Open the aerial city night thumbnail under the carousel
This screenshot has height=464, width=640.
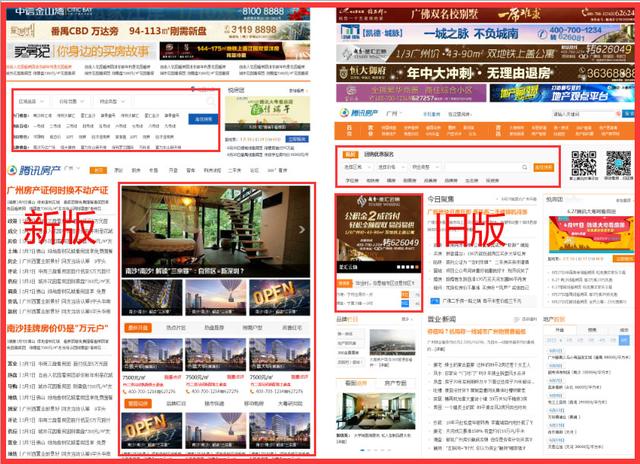coord(152,297)
